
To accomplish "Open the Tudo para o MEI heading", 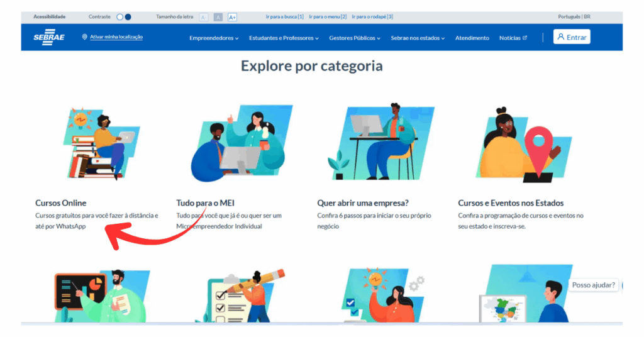I will [x=206, y=203].
